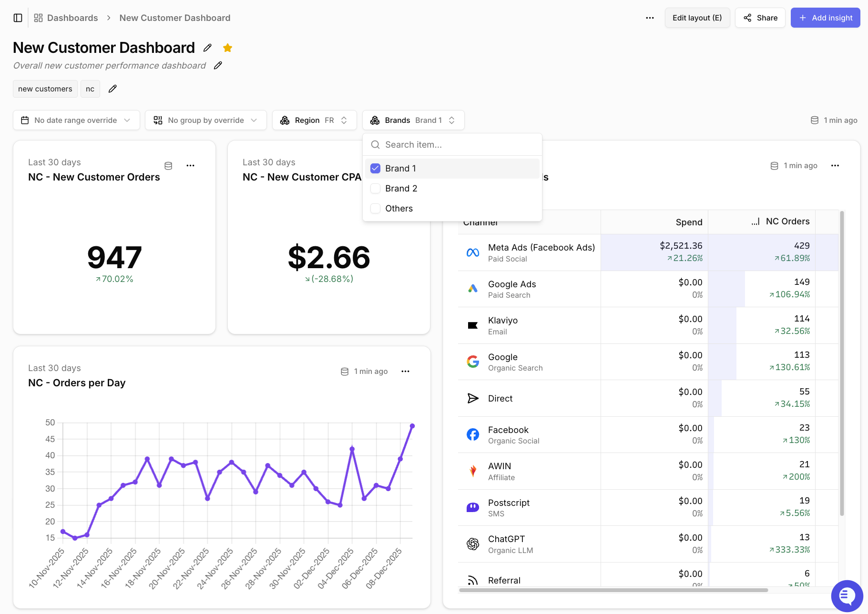
Task: Open the date range override dropdown
Action: click(x=76, y=120)
